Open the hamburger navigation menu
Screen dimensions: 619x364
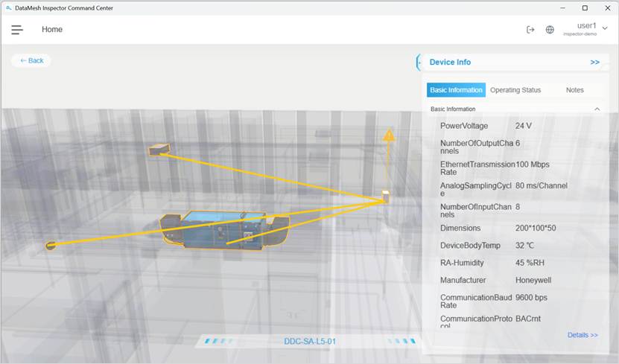17,30
